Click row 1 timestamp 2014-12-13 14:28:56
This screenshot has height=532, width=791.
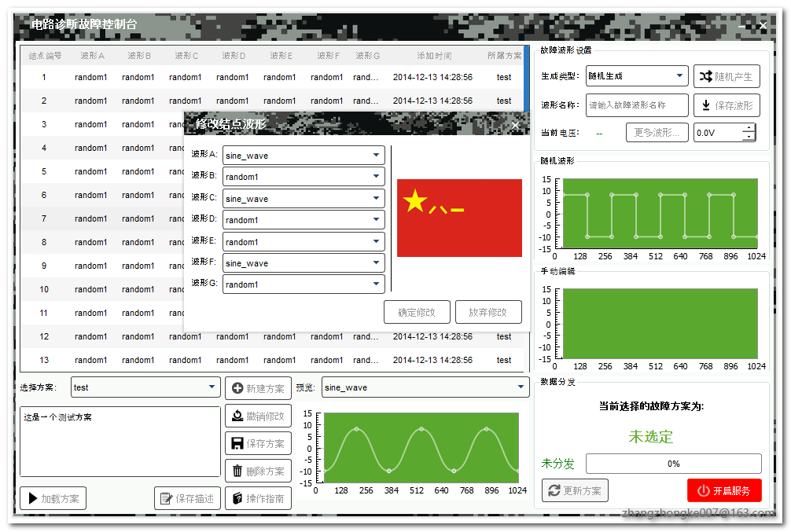click(432, 77)
